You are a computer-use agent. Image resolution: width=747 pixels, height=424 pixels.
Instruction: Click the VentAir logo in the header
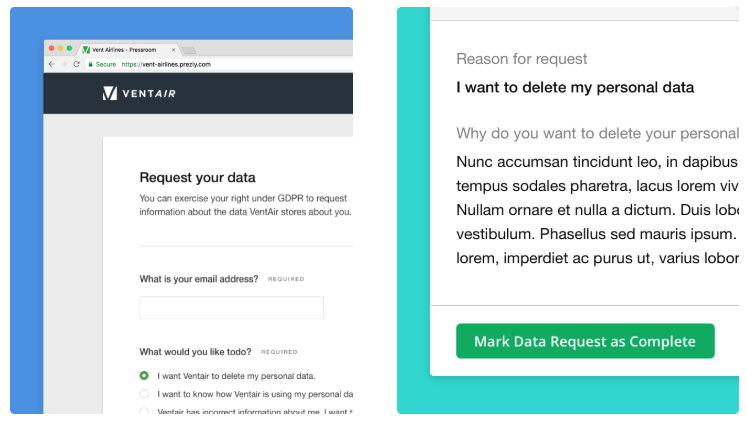click(x=139, y=93)
